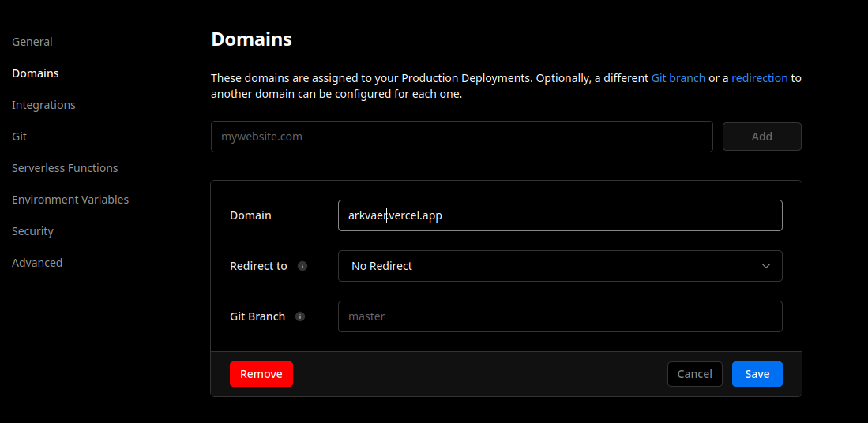Click the Redirect to info icon
This screenshot has width=868, height=423.
click(x=302, y=266)
